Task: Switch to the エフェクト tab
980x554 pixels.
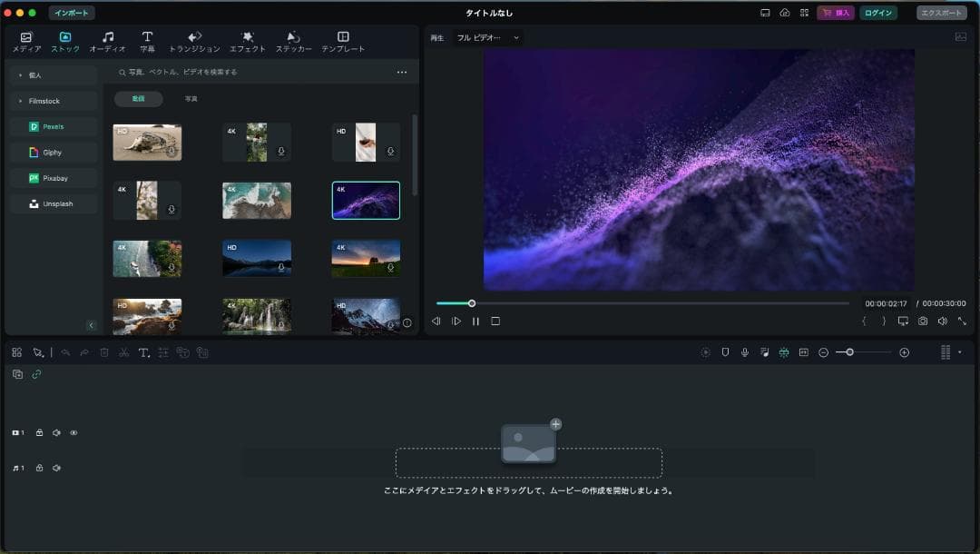Action: click(246, 40)
